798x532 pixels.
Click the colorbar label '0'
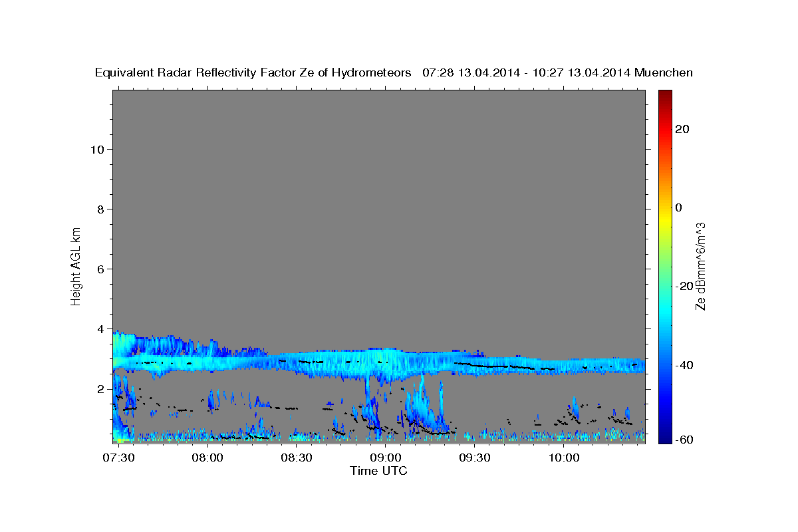click(x=678, y=207)
